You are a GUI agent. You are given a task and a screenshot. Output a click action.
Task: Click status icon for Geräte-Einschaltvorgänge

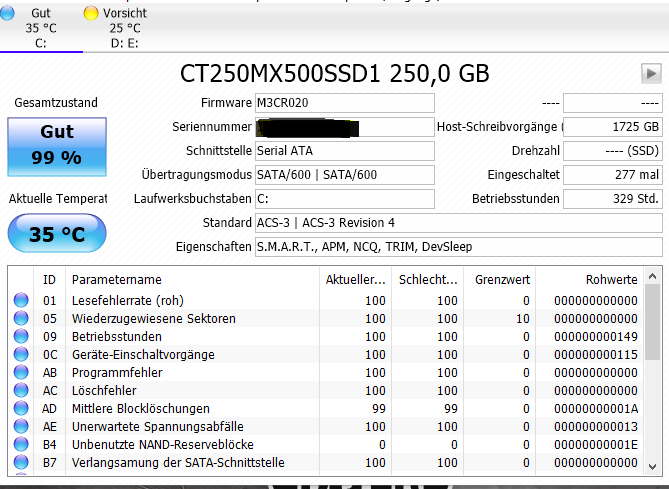click(21, 354)
